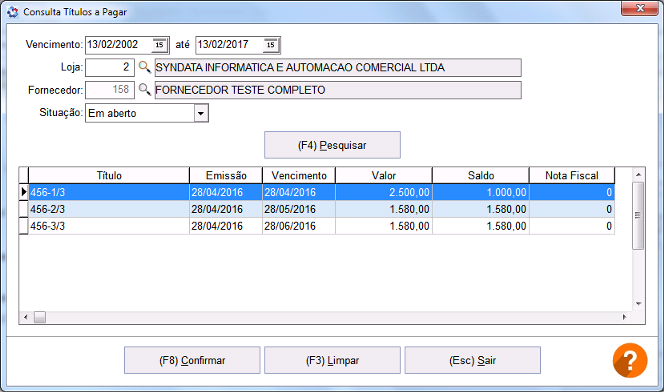Screen dimensions: 664x392
Task: Click the Fornecedor code field 158
Action: pos(110,90)
